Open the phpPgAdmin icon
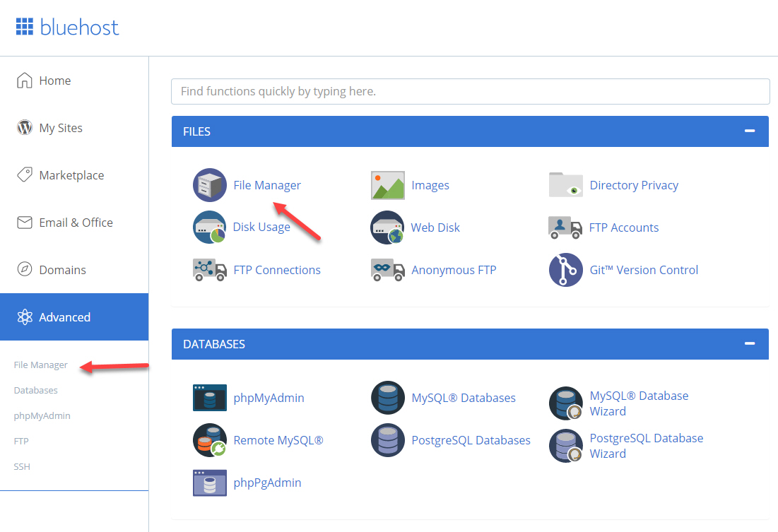Image resolution: width=778 pixels, height=532 pixels. click(x=210, y=483)
